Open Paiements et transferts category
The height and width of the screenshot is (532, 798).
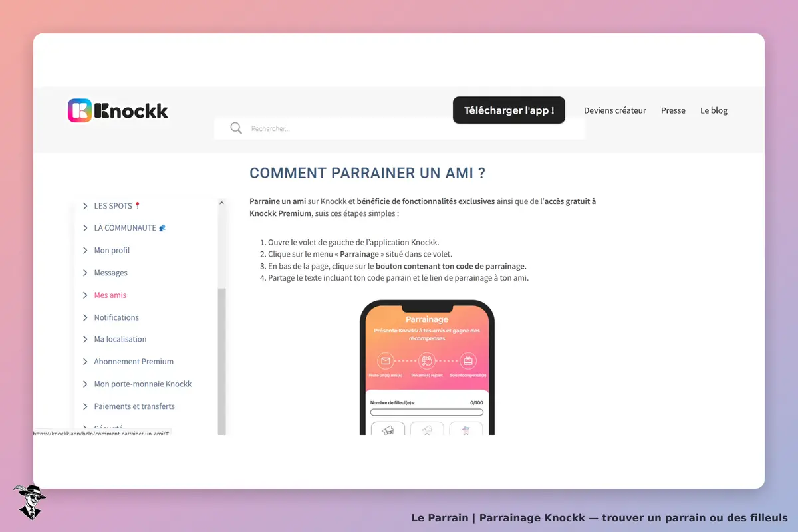[134, 406]
